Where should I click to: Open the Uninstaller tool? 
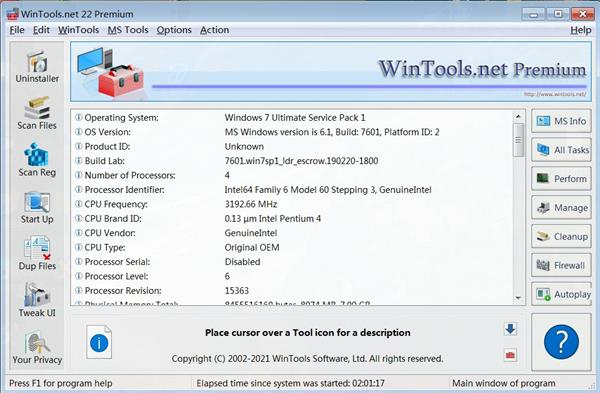pyautogui.click(x=37, y=66)
